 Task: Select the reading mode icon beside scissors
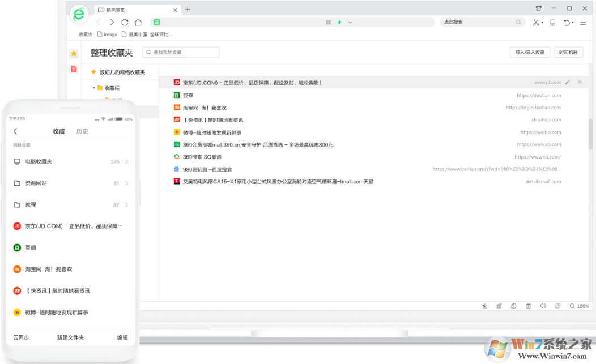[552, 22]
